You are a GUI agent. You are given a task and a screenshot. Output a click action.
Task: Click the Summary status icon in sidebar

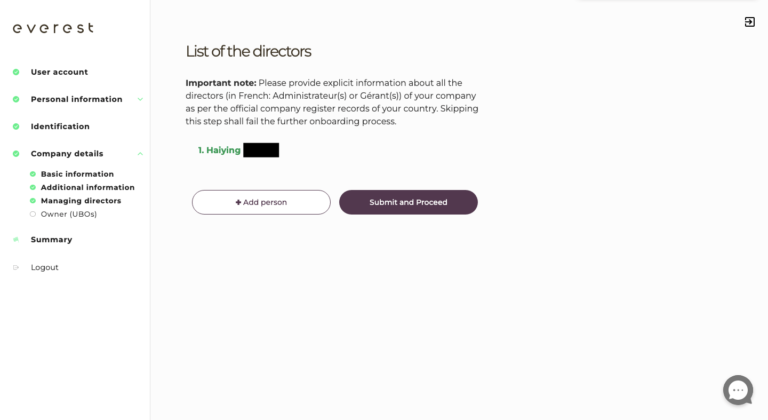click(x=16, y=240)
